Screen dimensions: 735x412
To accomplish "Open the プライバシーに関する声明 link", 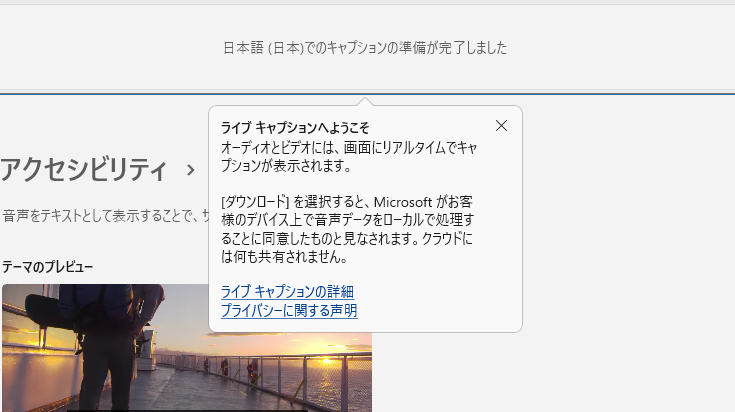I will [x=289, y=310].
